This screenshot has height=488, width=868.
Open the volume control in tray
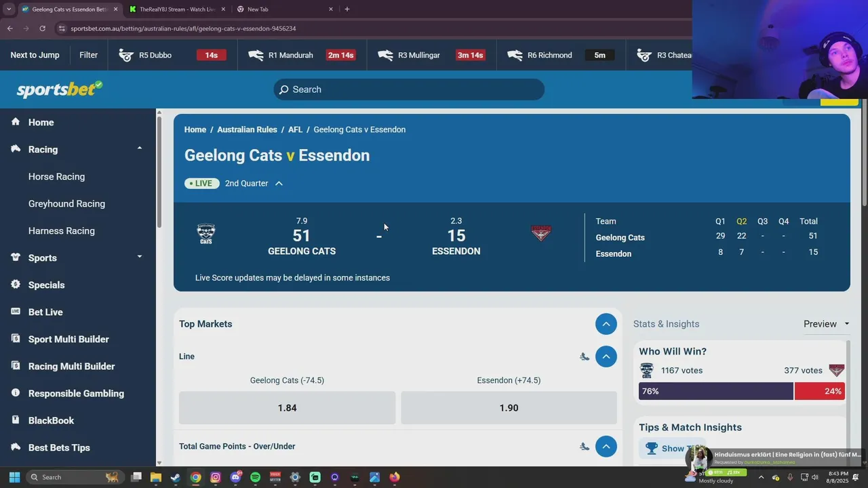(x=814, y=477)
